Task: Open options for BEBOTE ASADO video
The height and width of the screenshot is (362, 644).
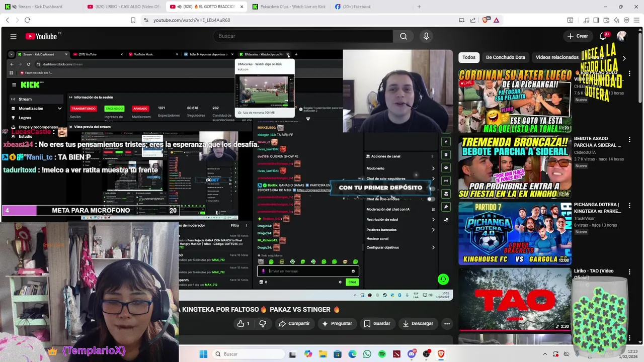Action: point(629,139)
